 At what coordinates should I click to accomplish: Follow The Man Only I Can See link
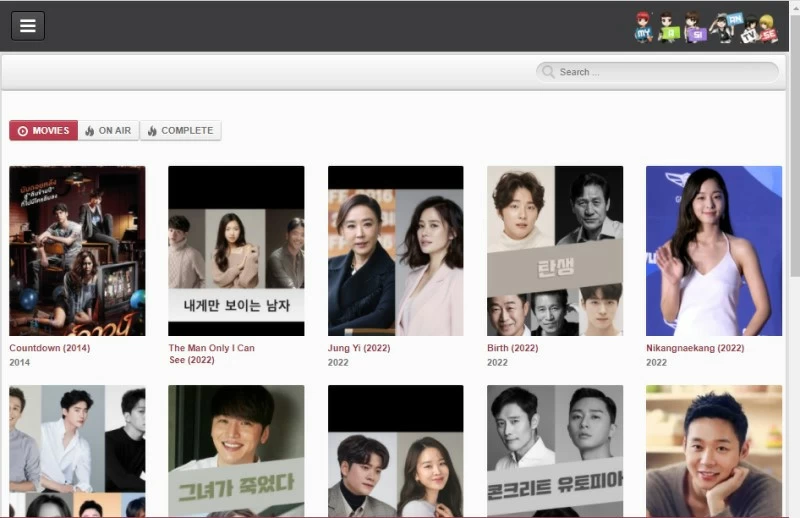click(211, 354)
